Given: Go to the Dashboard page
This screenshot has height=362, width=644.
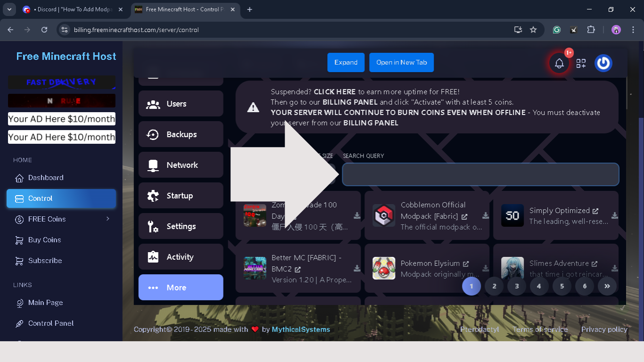Looking at the screenshot, I should coord(61,178).
